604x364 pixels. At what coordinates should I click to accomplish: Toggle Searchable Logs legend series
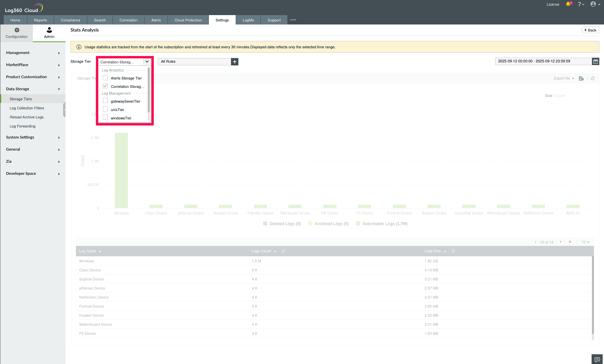pos(382,224)
